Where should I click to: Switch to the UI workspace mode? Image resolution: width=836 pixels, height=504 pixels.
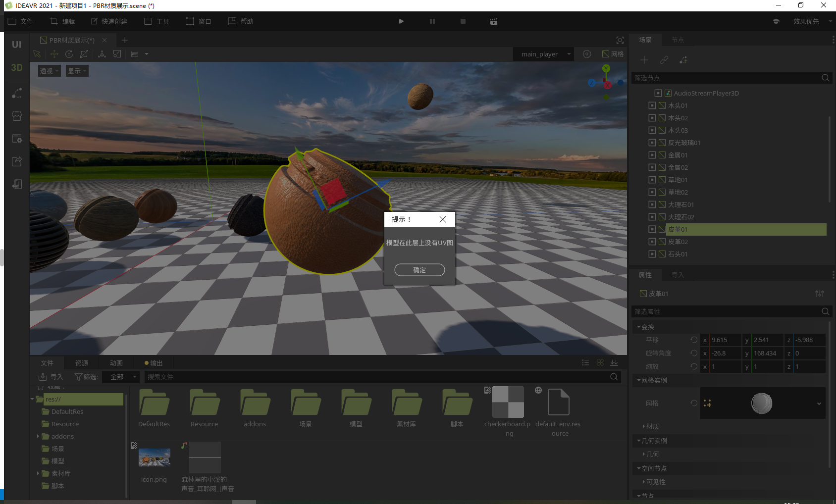(17, 45)
